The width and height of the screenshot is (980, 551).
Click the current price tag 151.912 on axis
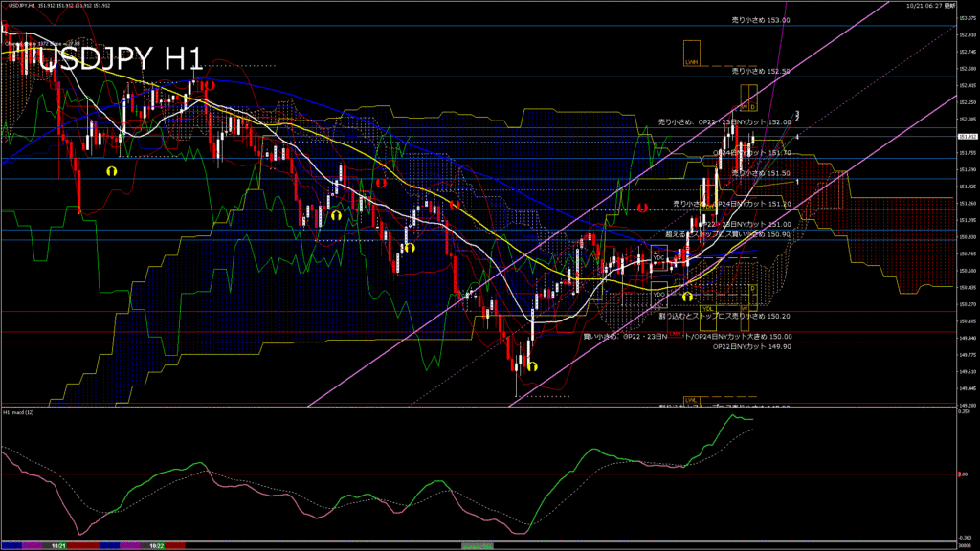tap(968, 137)
